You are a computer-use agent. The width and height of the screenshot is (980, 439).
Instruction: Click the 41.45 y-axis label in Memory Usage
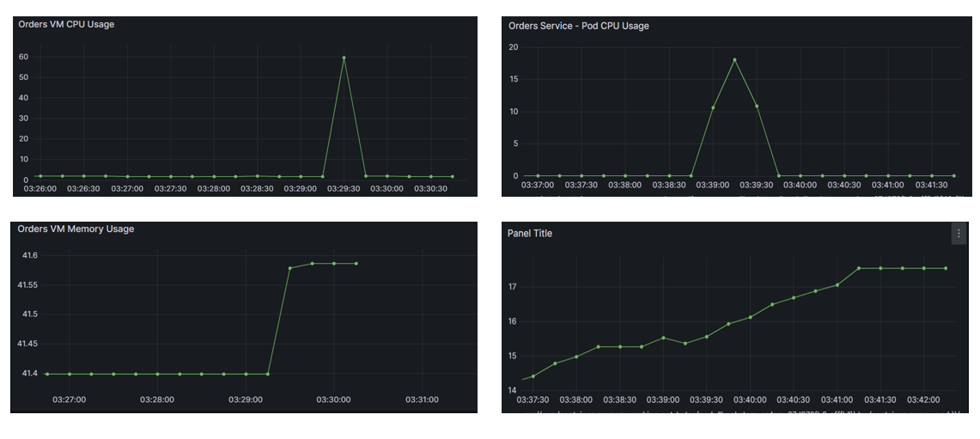coord(27,344)
